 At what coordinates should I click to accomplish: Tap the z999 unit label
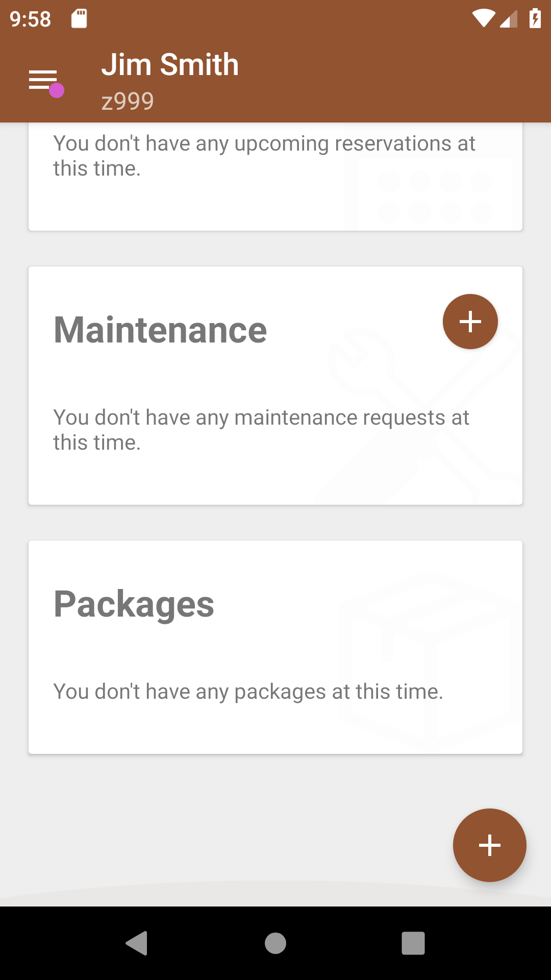point(128,101)
